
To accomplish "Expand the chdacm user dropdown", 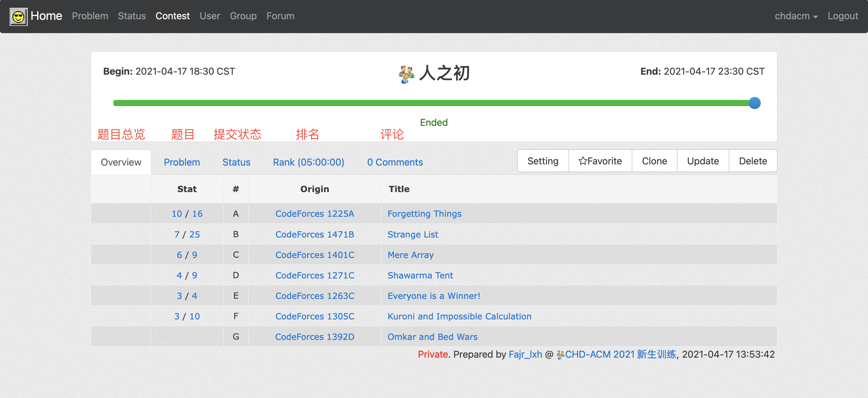I will tap(796, 16).
